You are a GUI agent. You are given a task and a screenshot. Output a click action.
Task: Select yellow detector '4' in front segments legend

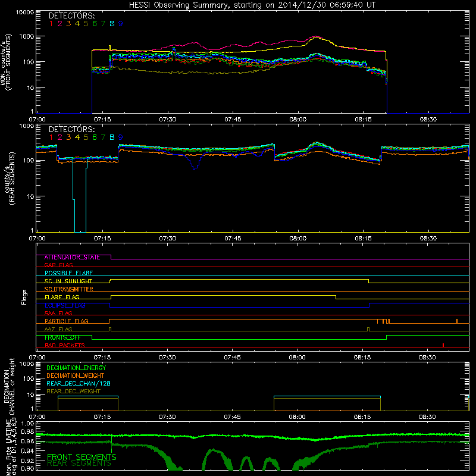click(77, 24)
